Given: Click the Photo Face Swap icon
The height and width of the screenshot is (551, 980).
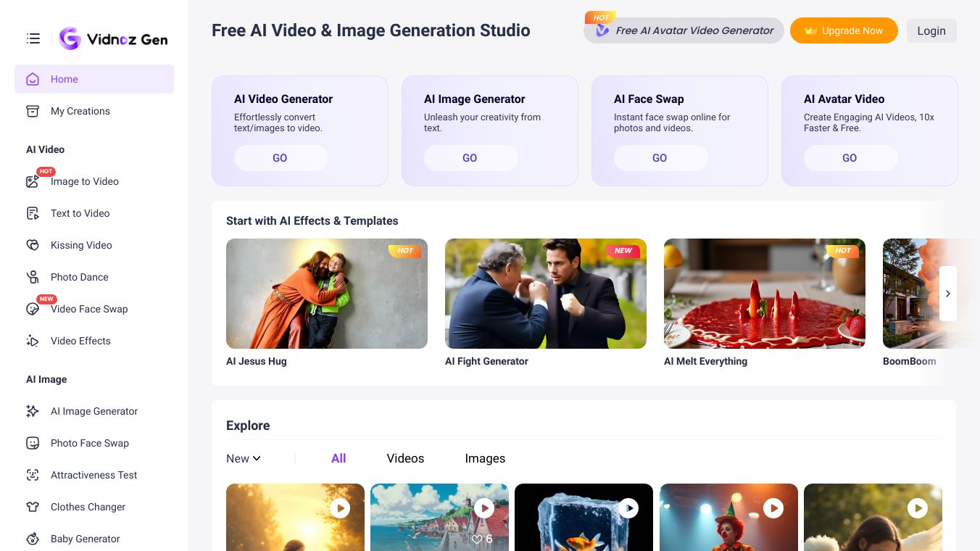Looking at the screenshot, I should point(33,443).
